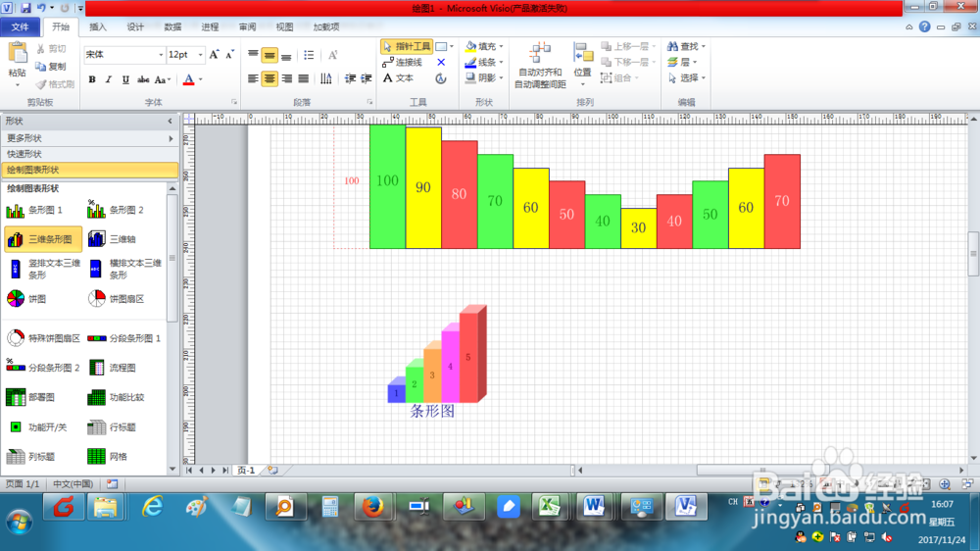980x551 pixels.
Task: Click the yellow bar labeled 90
Action: [x=423, y=187]
